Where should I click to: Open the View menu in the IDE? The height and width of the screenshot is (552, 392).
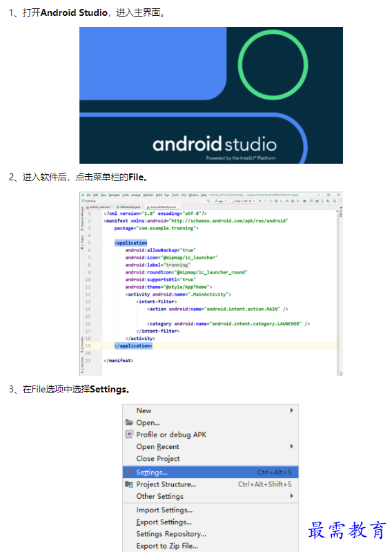(104, 195)
